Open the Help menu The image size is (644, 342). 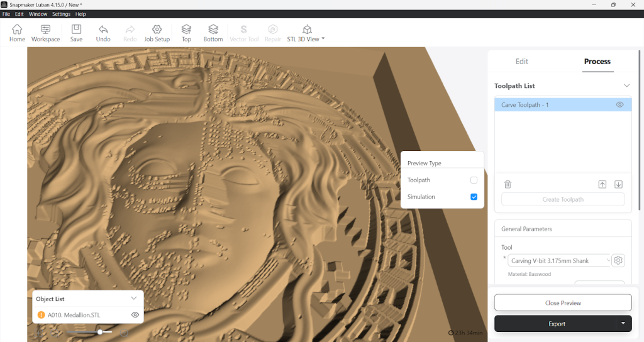pyautogui.click(x=80, y=14)
